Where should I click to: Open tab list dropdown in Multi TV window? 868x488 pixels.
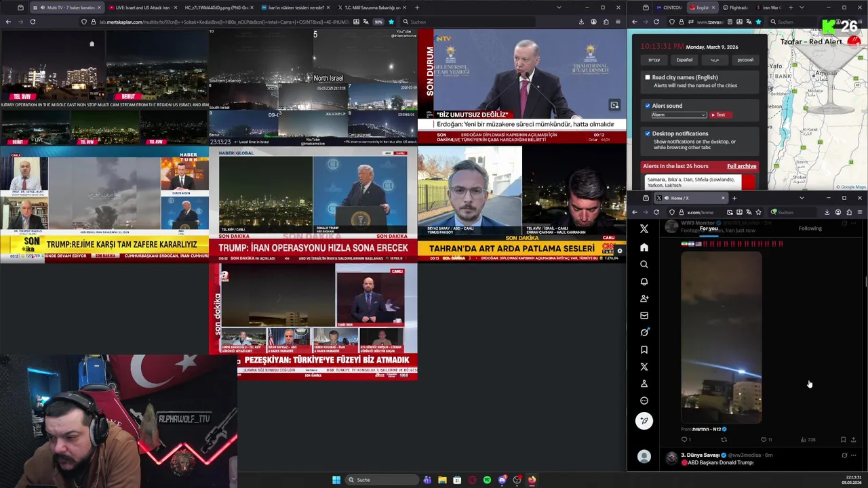pos(559,7)
